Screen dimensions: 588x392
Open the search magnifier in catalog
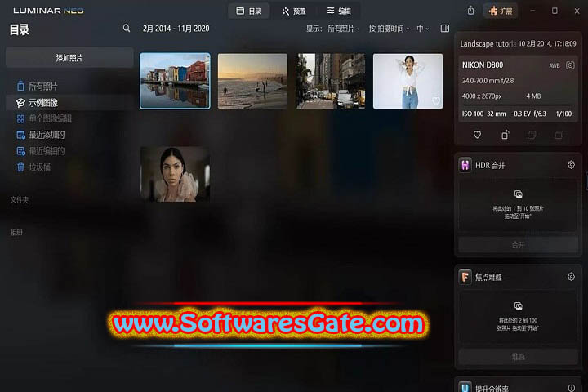127,28
